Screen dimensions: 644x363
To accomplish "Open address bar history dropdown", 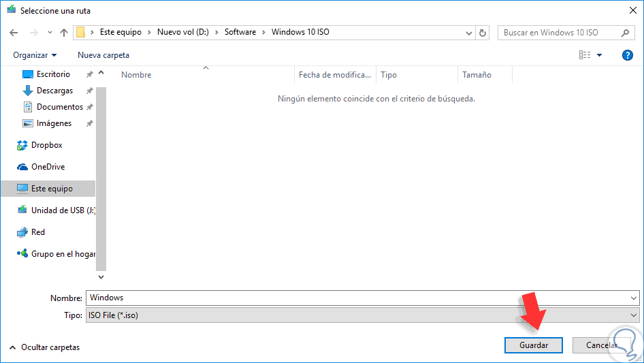I will pos(468,33).
